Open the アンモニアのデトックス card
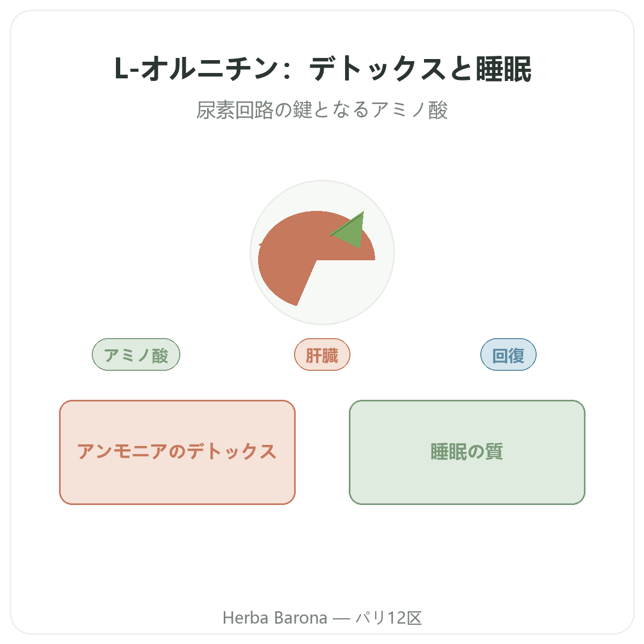Viewport: 644px width, 644px height. pos(177,452)
